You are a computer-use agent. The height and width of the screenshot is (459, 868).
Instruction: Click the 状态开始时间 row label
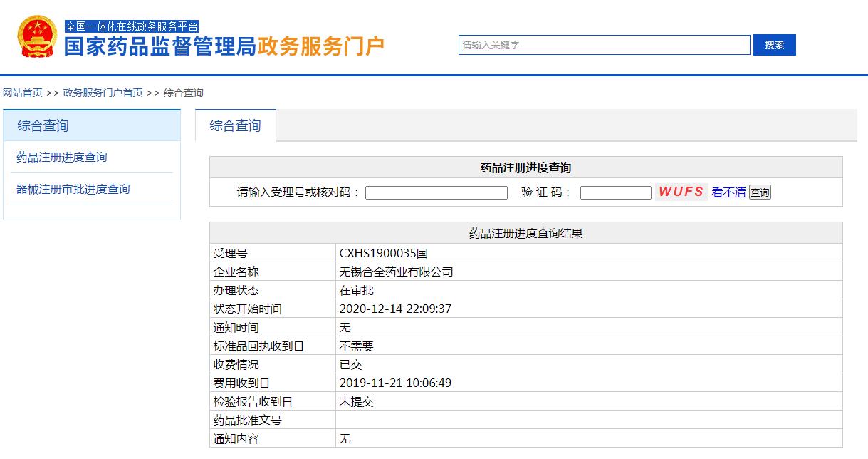tap(247, 309)
